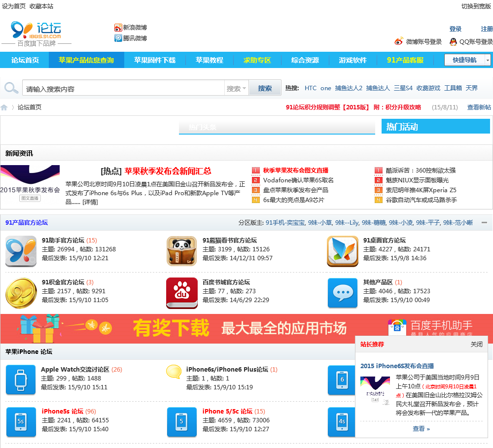This screenshot has width=493, height=448.
Task: Open the Tencent Weibo icon link
Action: (x=118, y=38)
